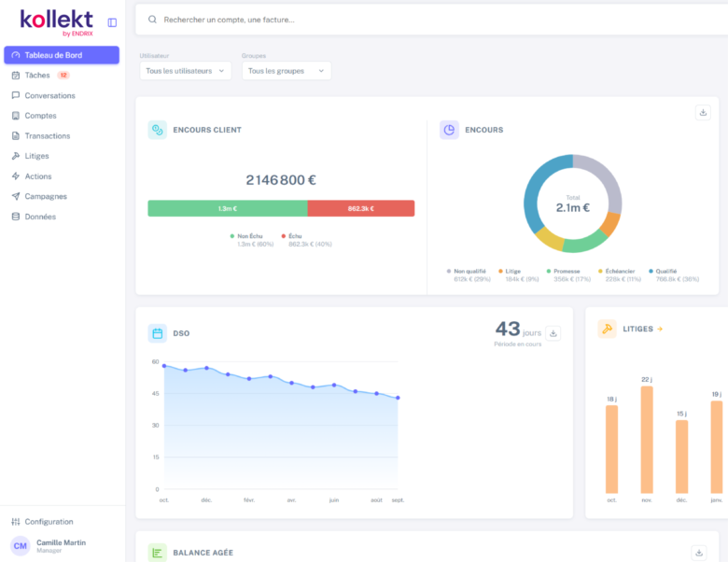Image resolution: width=728 pixels, height=562 pixels.
Task: Open Tableau de Bord in sidebar
Action: [x=62, y=55]
